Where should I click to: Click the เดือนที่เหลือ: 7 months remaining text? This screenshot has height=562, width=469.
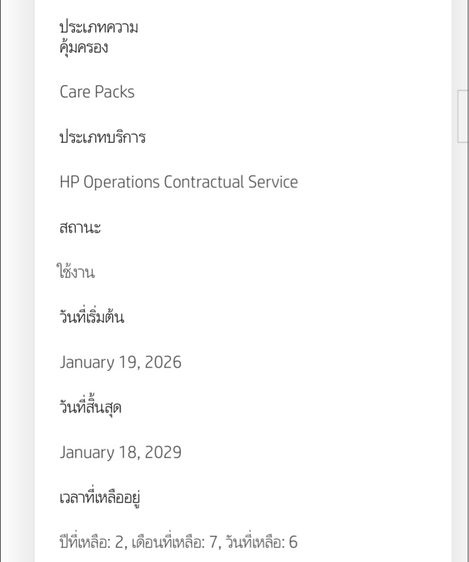[x=174, y=542]
